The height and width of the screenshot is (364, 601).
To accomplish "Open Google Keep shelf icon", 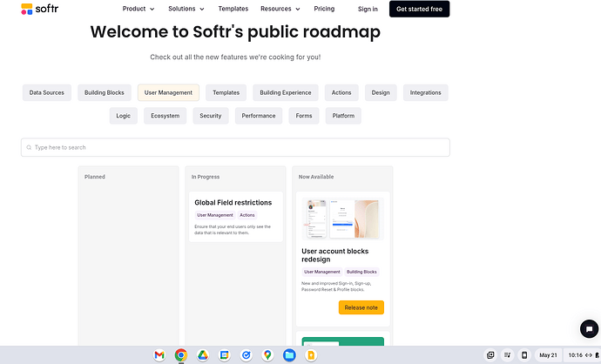I will click(x=311, y=355).
